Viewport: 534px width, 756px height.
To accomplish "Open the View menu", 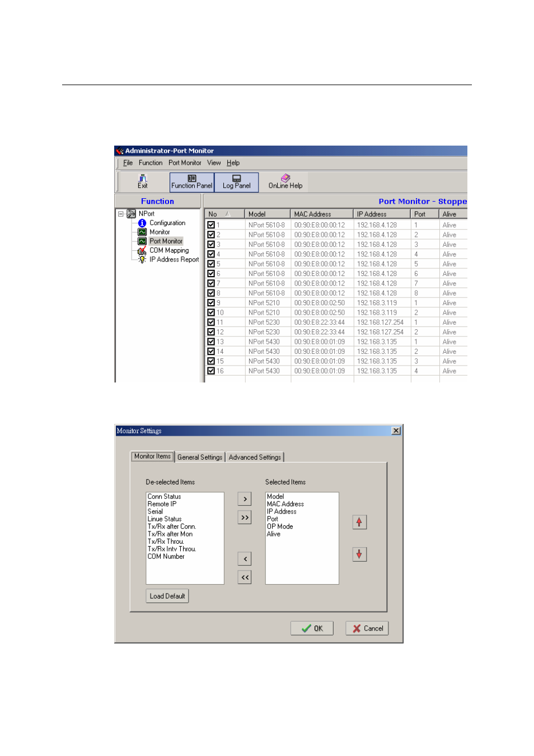I will click(214, 163).
